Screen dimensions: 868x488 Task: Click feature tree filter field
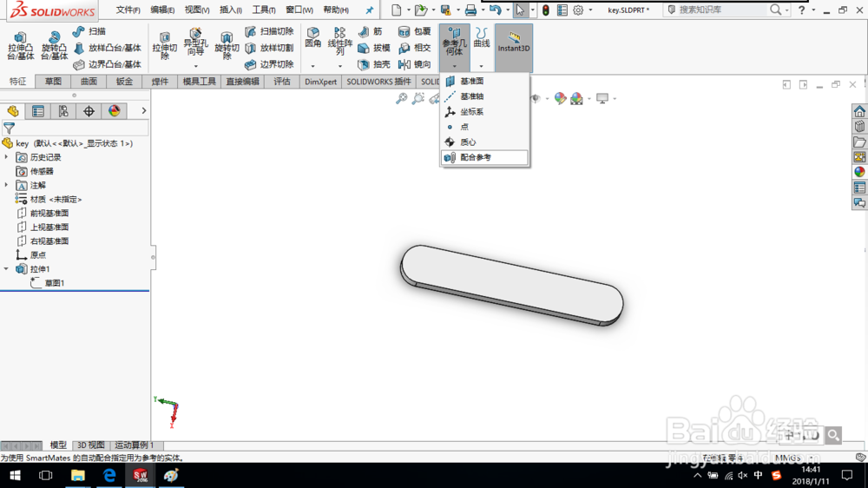tap(76, 129)
